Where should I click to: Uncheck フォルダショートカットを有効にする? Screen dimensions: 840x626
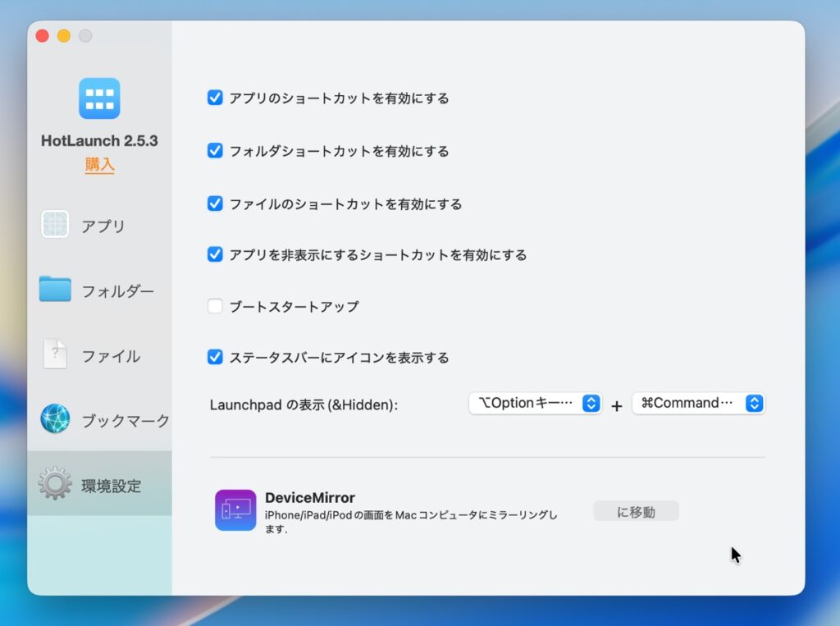215,151
